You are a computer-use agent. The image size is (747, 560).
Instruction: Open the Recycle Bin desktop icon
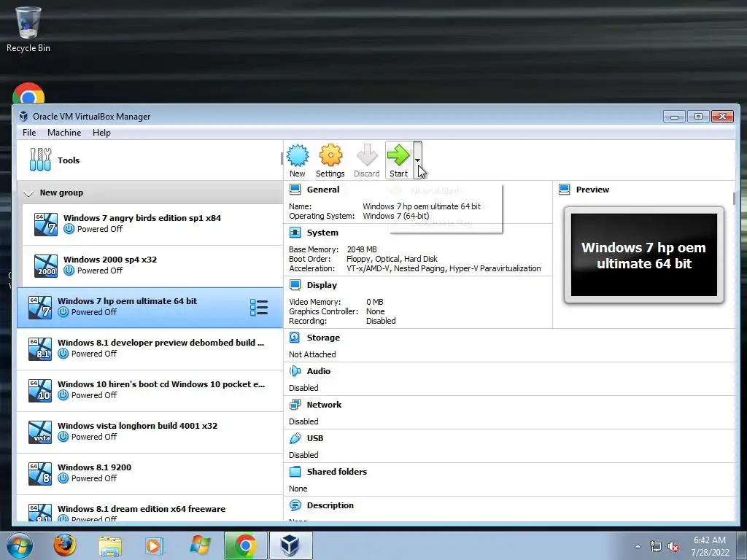(x=28, y=28)
